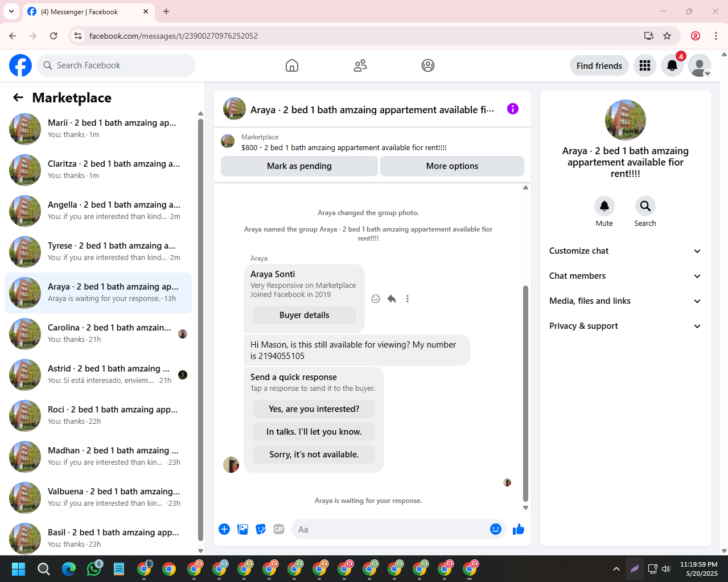This screenshot has width=728, height=582.
Task: Click Mark as pending button
Action: point(299,166)
